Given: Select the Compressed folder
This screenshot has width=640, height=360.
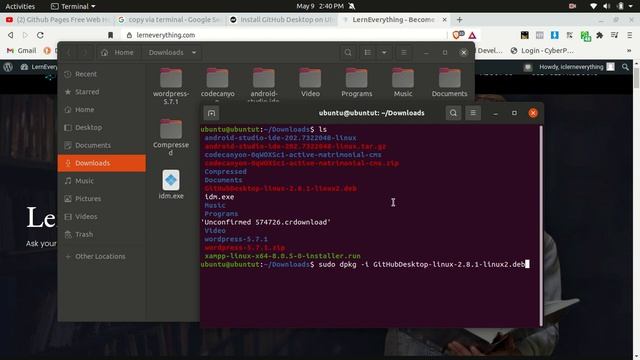Looking at the screenshot, I should coord(171,137).
